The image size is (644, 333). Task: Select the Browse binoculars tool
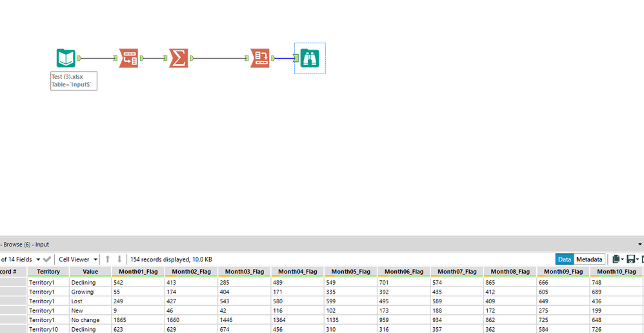pos(310,58)
